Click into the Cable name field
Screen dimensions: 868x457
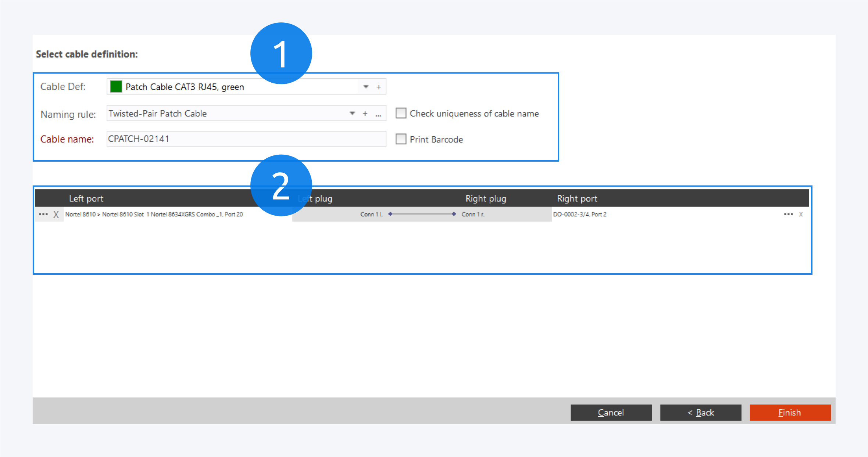coord(246,139)
